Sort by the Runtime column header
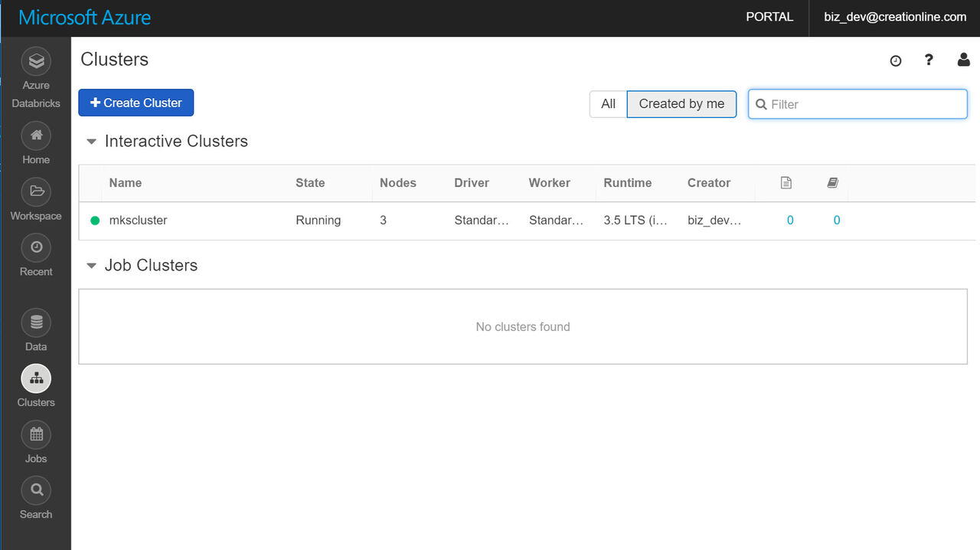This screenshot has height=550, width=980. pos(628,183)
